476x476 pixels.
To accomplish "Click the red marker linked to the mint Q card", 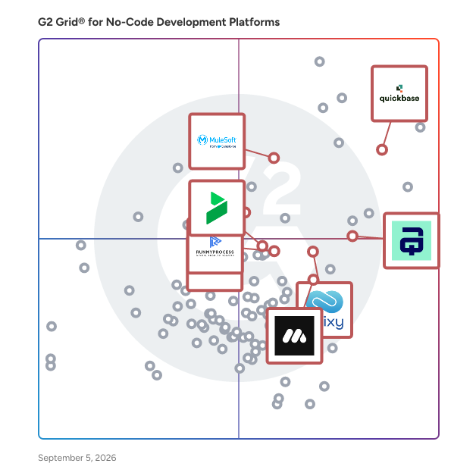I will (352, 236).
